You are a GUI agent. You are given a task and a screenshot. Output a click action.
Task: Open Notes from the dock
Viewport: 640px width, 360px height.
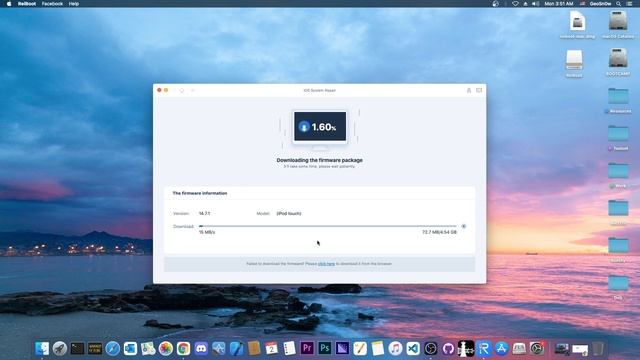click(x=378, y=348)
